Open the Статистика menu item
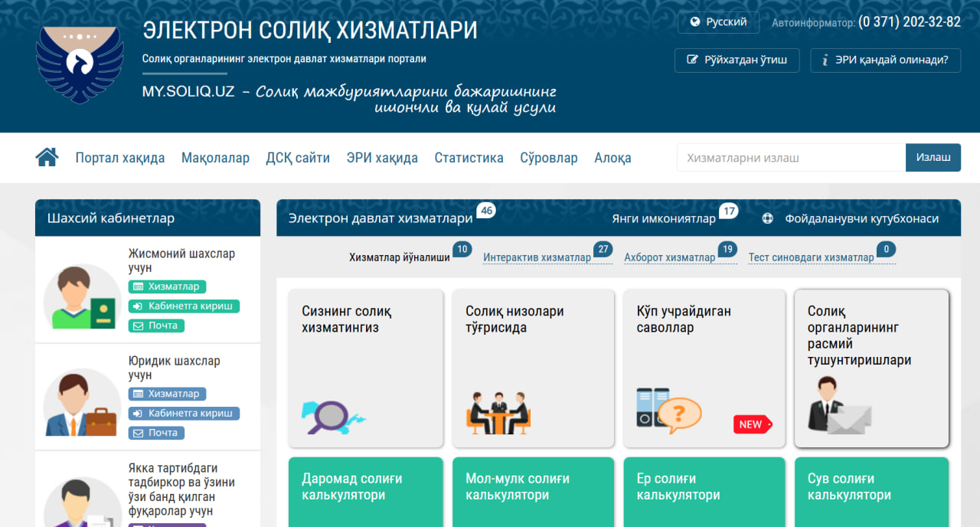The image size is (980, 527). click(469, 158)
